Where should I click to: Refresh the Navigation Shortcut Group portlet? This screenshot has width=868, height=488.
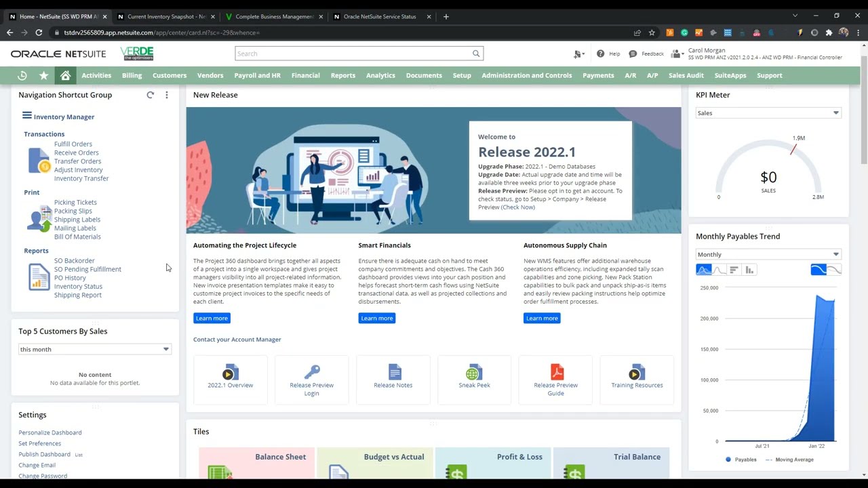[x=151, y=95]
